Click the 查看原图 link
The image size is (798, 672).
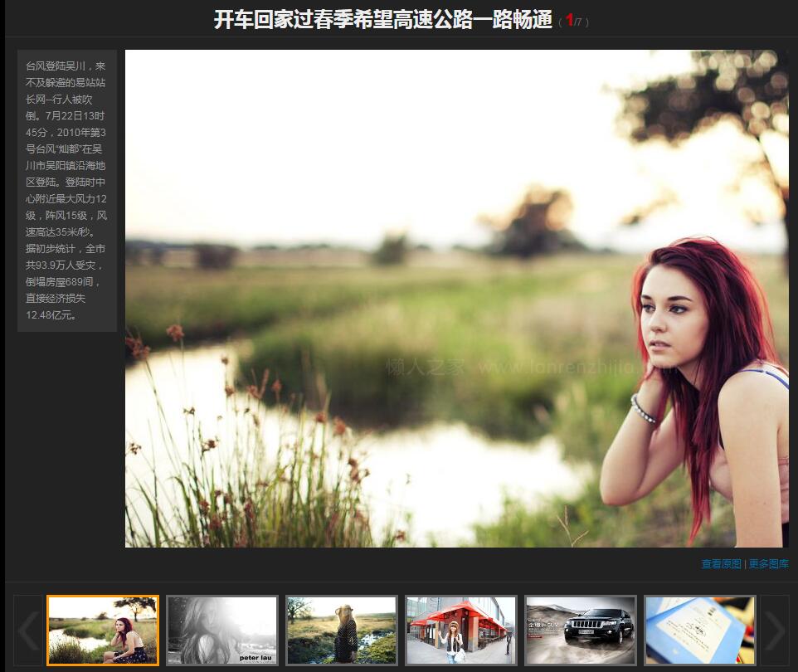pyautogui.click(x=721, y=564)
